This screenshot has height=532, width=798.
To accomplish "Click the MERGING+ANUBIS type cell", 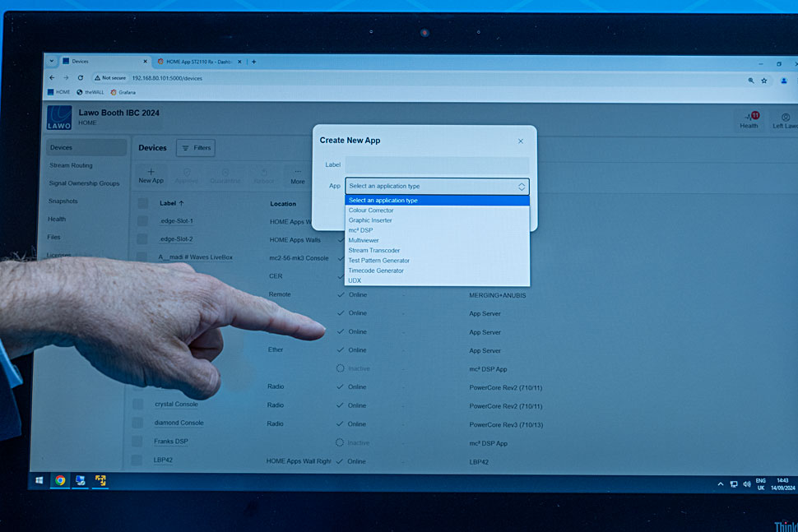I will click(497, 295).
